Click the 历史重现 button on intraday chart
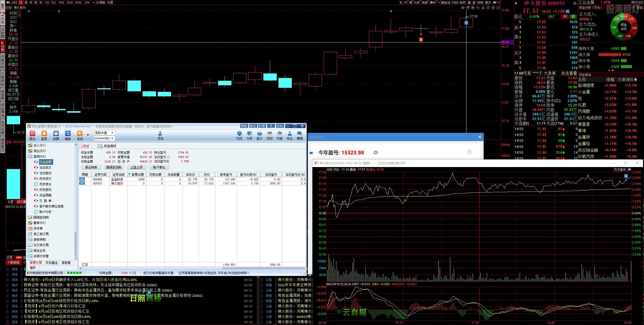The image size is (644, 325). pyautogui.click(x=620, y=170)
